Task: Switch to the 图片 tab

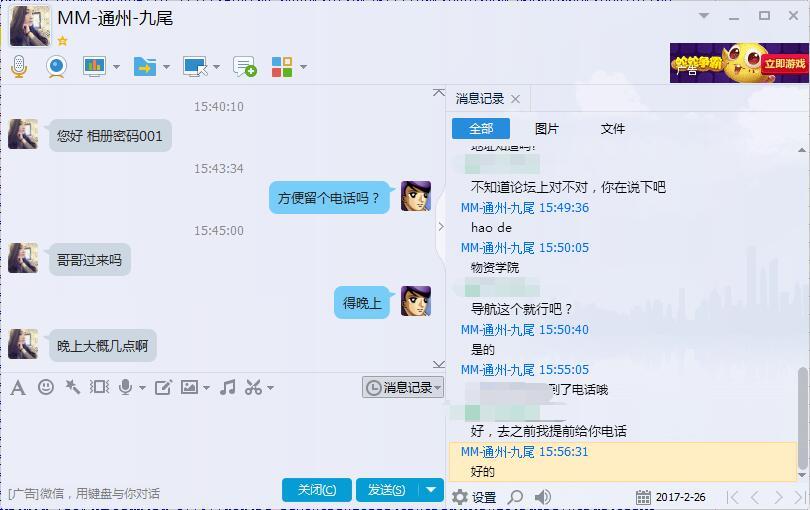Action: (547, 129)
